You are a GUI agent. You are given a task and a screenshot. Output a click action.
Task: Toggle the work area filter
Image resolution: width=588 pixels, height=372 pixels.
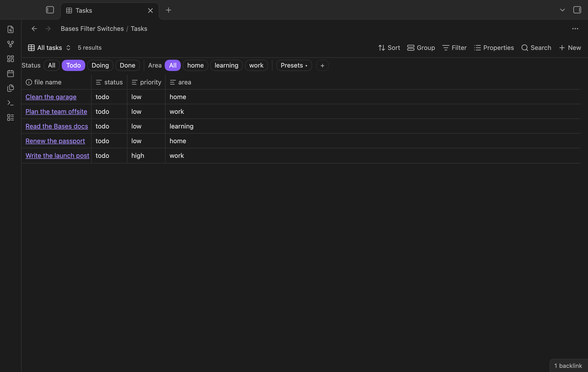[256, 65]
